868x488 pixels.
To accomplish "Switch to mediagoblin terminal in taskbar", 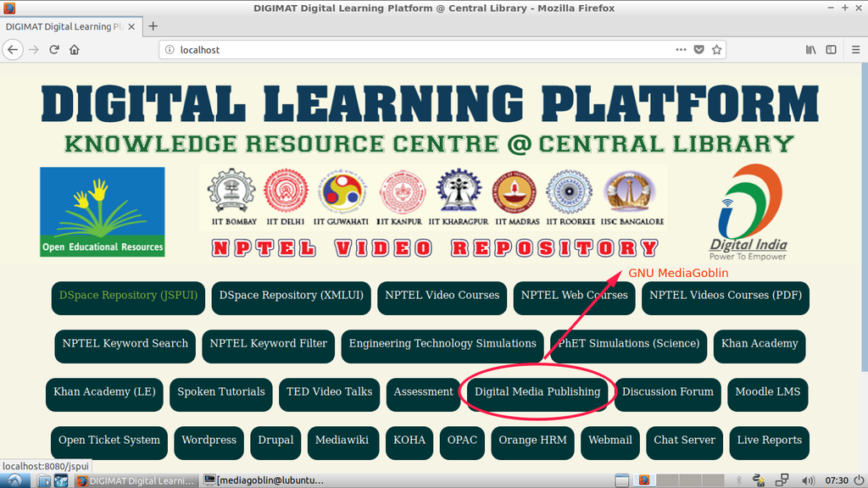I will pyautogui.click(x=264, y=480).
